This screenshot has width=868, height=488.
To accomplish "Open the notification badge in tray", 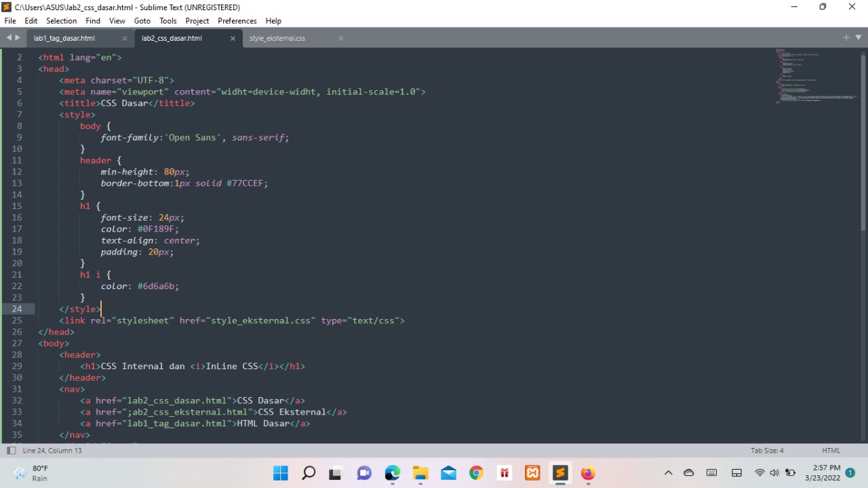I will pos(850,473).
